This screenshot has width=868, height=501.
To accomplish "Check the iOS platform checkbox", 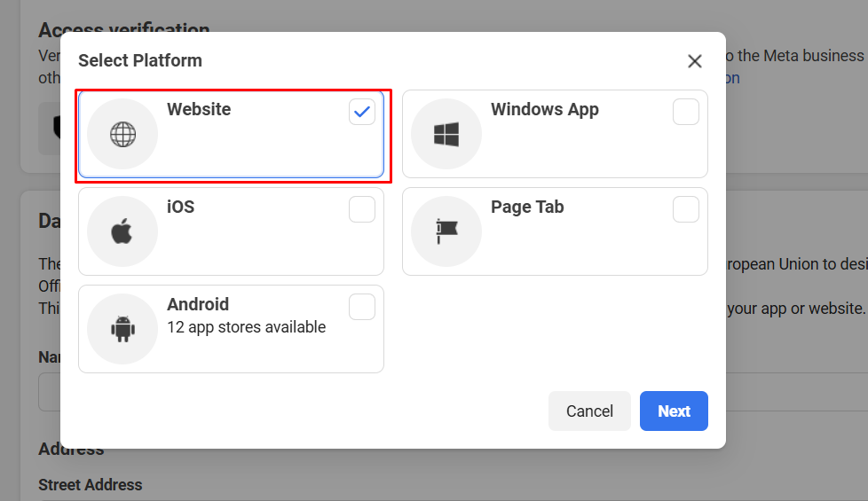I will [362, 209].
